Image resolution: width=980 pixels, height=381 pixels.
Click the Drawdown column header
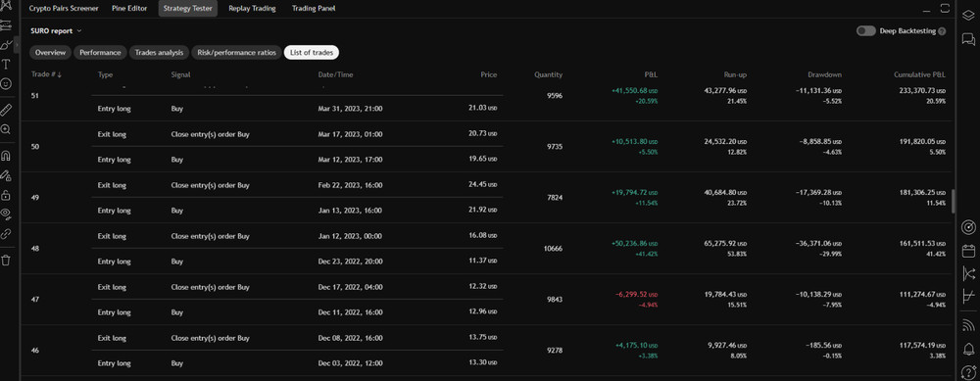824,74
